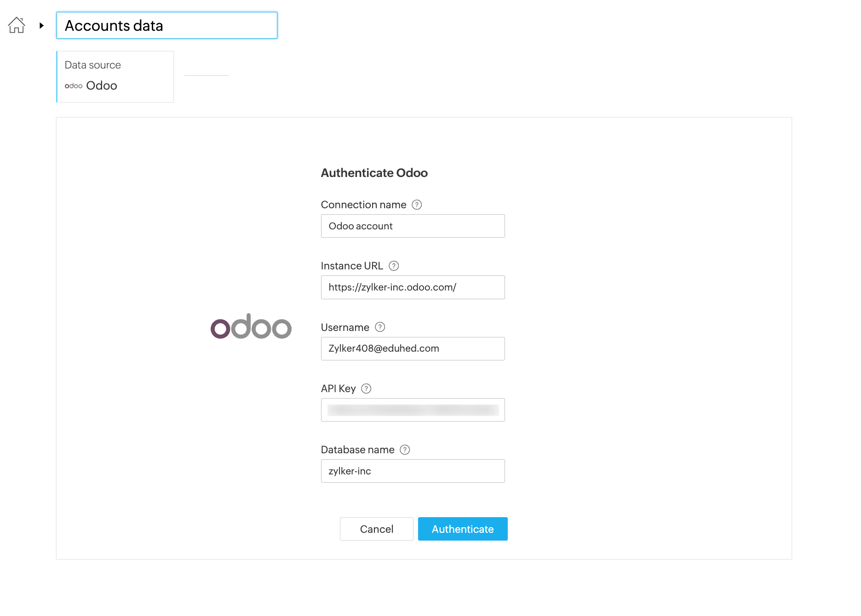Screen dimensions: 861x616
Task: Click into the Instance URL field
Action: (413, 287)
